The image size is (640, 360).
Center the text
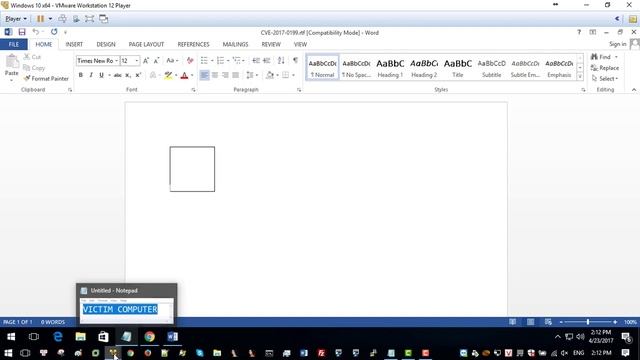215,75
